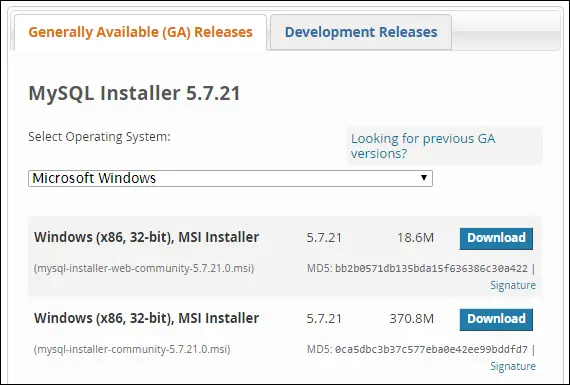Click the title of the 18.6M MSI Installer row
570x385 pixels.
click(146, 237)
